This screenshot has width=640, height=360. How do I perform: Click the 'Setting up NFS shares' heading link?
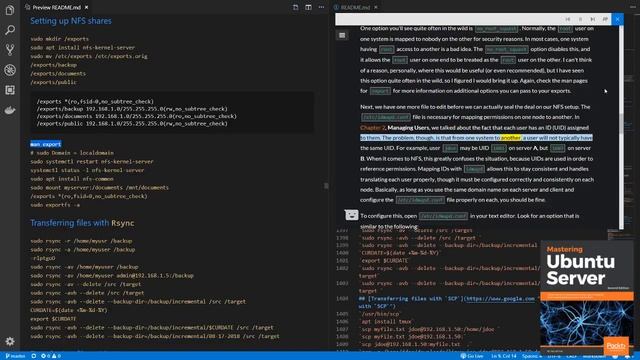point(71,21)
